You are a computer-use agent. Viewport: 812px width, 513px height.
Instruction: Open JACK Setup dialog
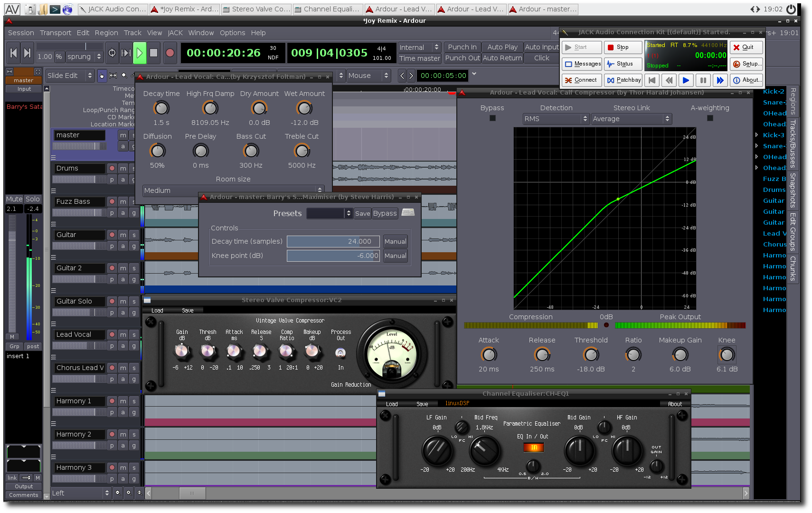pyautogui.click(x=747, y=64)
